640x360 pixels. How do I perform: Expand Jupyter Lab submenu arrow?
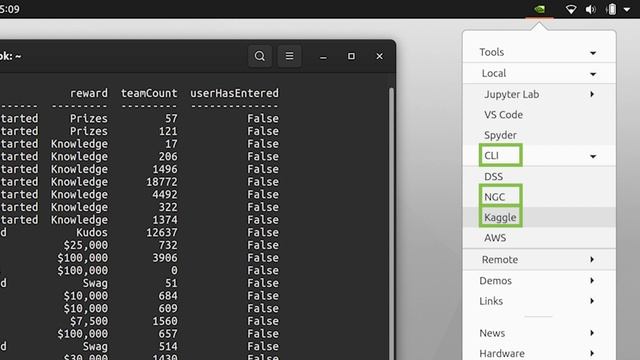[592, 94]
